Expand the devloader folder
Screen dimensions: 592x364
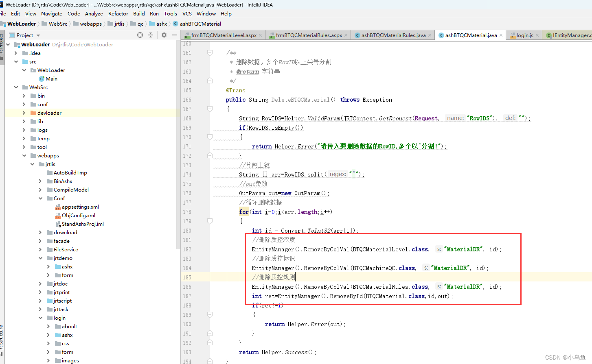coord(24,113)
